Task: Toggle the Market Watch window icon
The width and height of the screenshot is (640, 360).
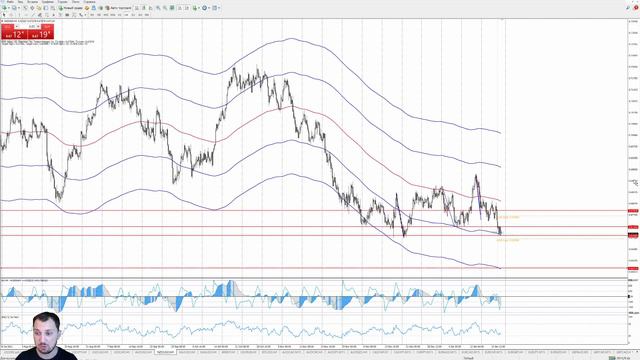Action: pos(25,8)
